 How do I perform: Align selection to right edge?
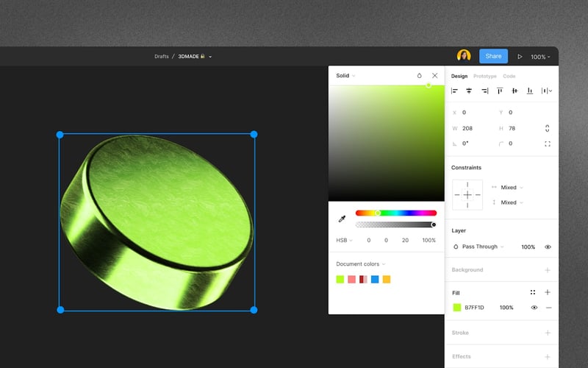pos(484,91)
